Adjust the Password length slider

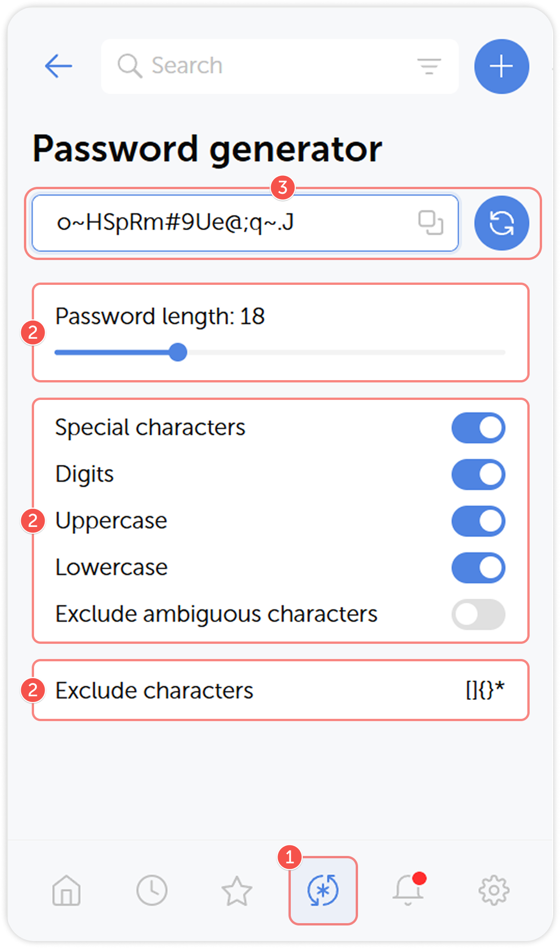point(179,353)
